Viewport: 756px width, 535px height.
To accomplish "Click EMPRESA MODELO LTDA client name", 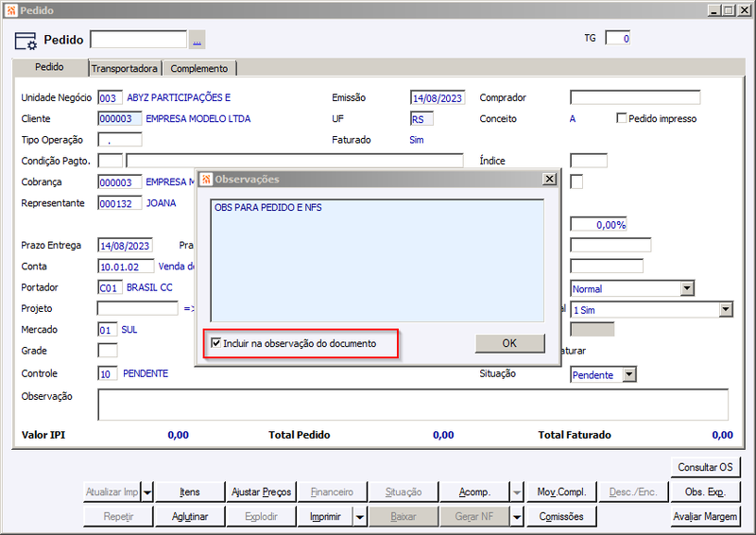I will (198, 119).
